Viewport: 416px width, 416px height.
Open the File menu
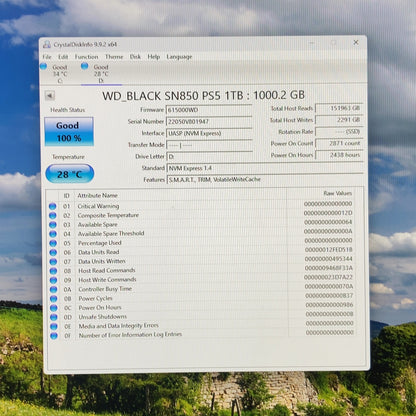[47, 57]
